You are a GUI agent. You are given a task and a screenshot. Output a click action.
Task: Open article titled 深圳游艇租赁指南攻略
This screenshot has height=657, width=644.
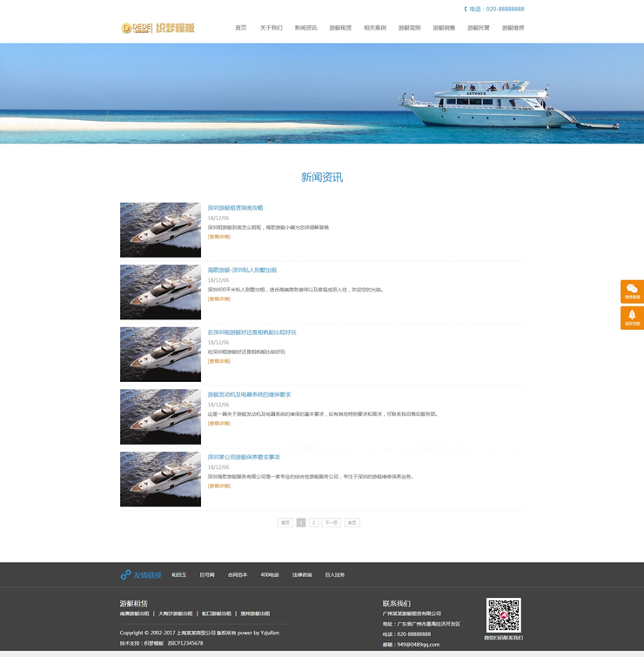[x=235, y=208]
